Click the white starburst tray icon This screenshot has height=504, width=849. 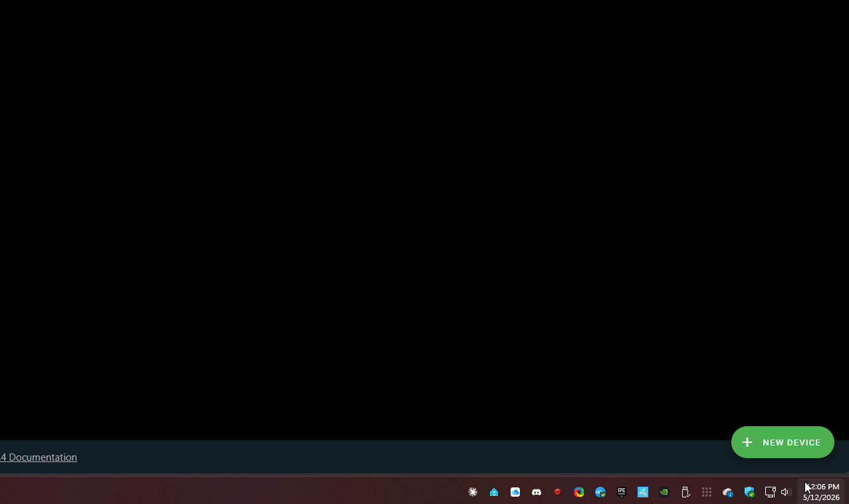point(473,492)
